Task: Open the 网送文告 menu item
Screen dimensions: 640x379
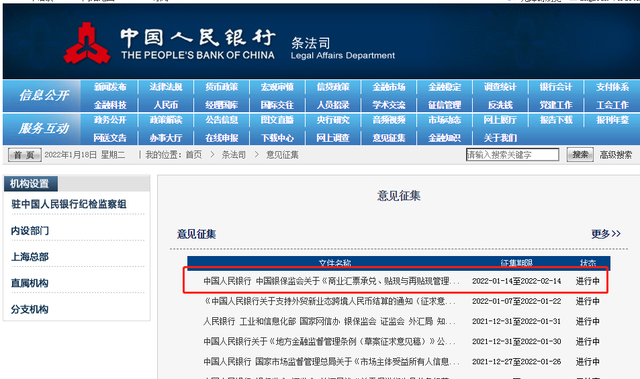Action: click(110, 138)
